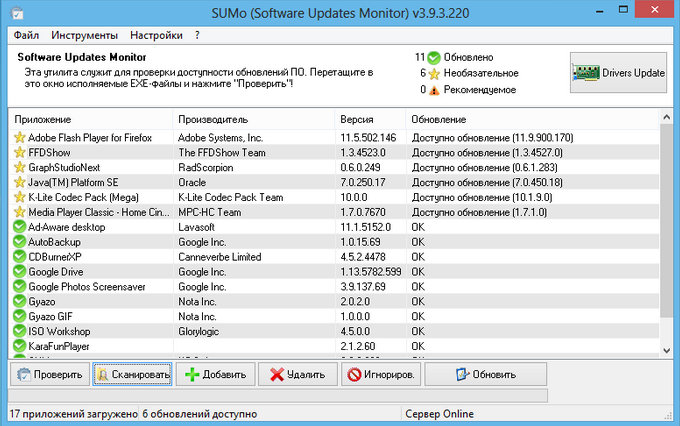680x426 pixels.
Task: Sort by the Обновление column header
Action: coord(533,119)
